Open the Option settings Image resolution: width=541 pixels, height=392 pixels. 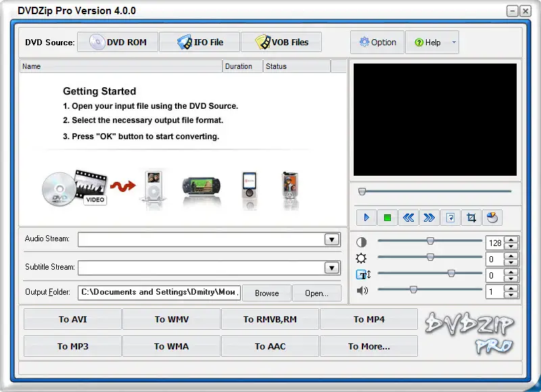coord(377,42)
